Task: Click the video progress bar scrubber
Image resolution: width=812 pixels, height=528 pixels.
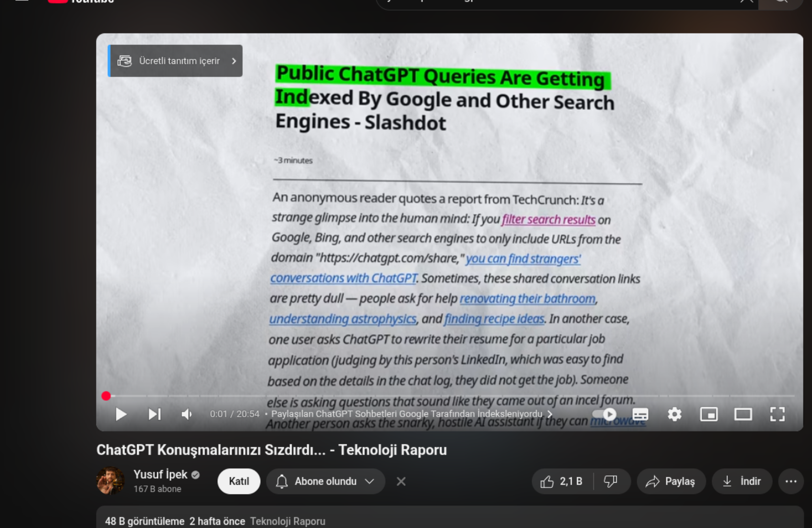Action: click(106, 396)
